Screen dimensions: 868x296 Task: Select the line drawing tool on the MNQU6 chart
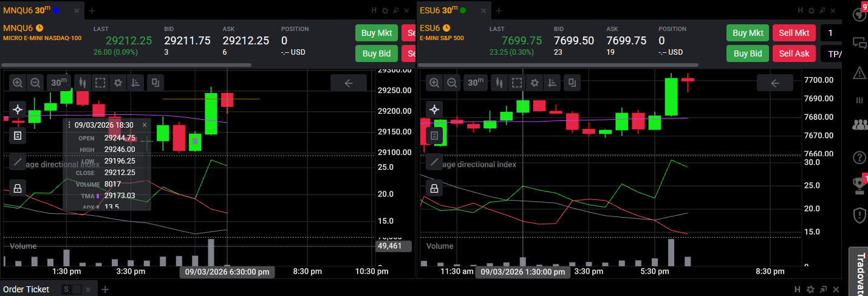tap(18, 162)
